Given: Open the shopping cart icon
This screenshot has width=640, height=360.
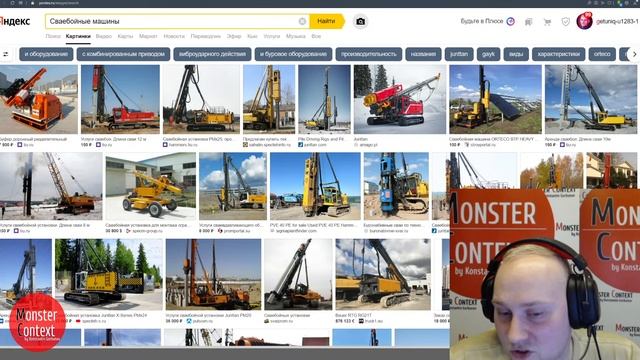Looking at the screenshot, I should click(547, 22).
